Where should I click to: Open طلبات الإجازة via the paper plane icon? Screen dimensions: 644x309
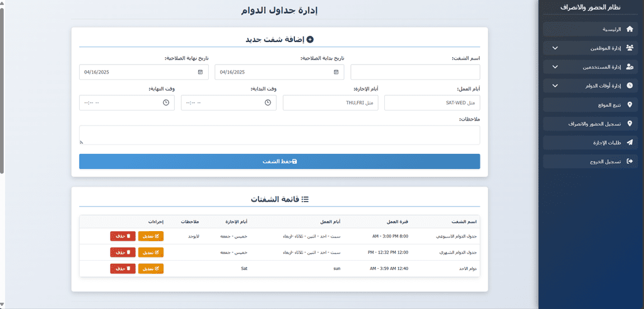pyautogui.click(x=630, y=143)
